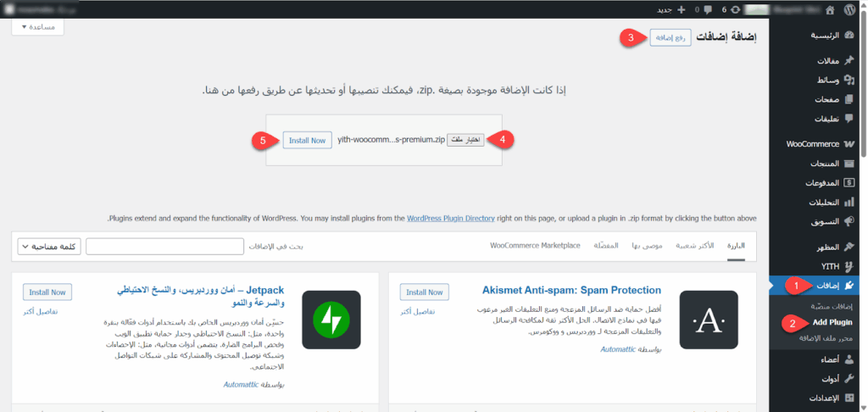
Task: Click the WordPress logo in the admin bar
Action: [x=851, y=9]
